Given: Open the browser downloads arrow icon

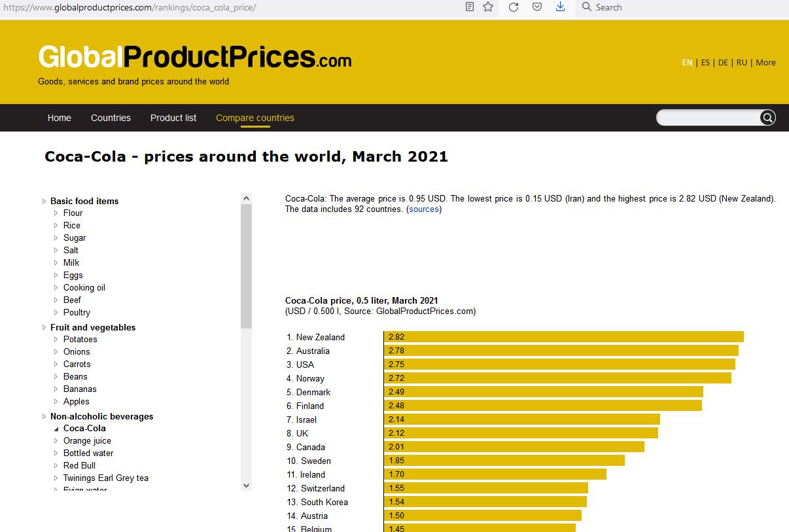Looking at the screenshot, I should 560,7.
